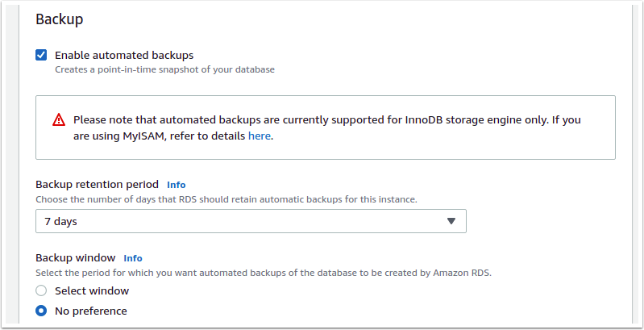The image size is (644, 330).
Task: Click the '7 days' selected value
Action: 61,221
